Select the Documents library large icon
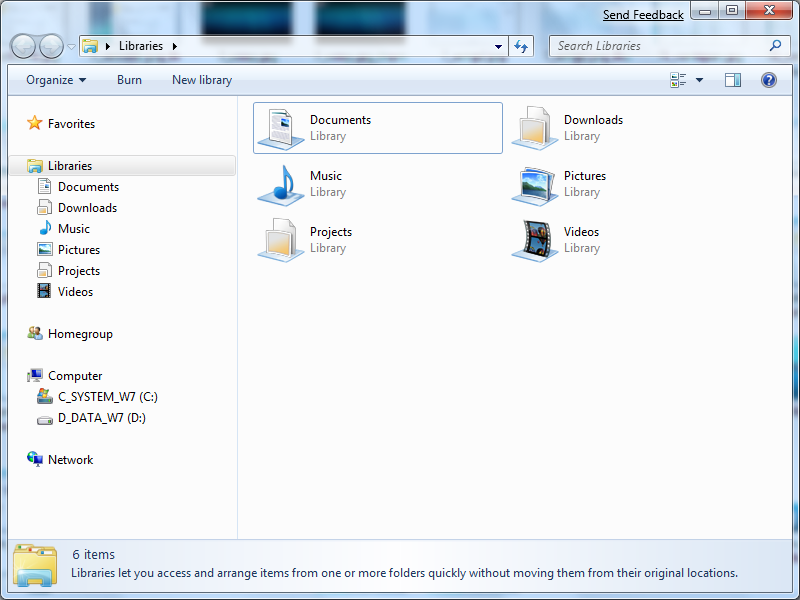This screenshot has width=800, height=600. pos(281,129)
